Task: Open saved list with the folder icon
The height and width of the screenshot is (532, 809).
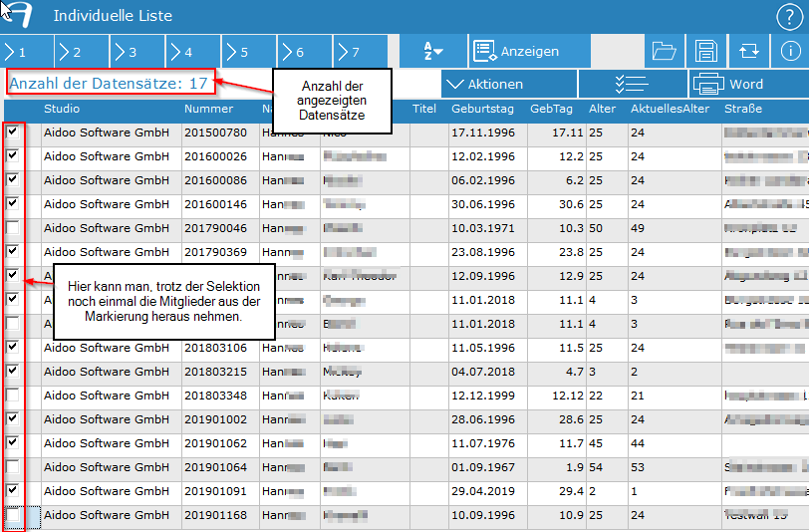Action: pyautogui.click(x=664, y=51)
